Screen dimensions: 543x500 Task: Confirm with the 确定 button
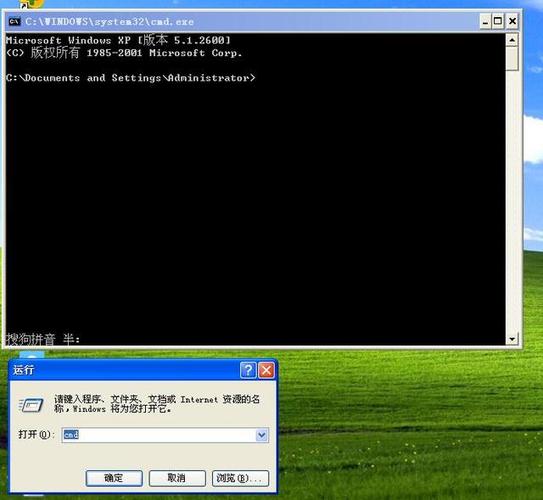click(x=114, y=478)
